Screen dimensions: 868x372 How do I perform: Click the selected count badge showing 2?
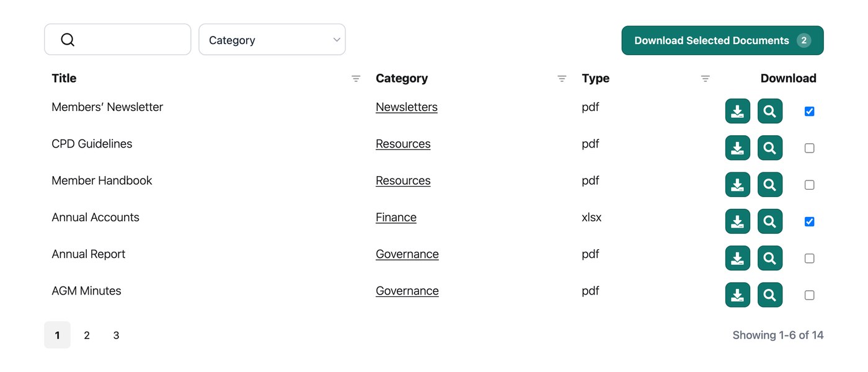point(804,40)
